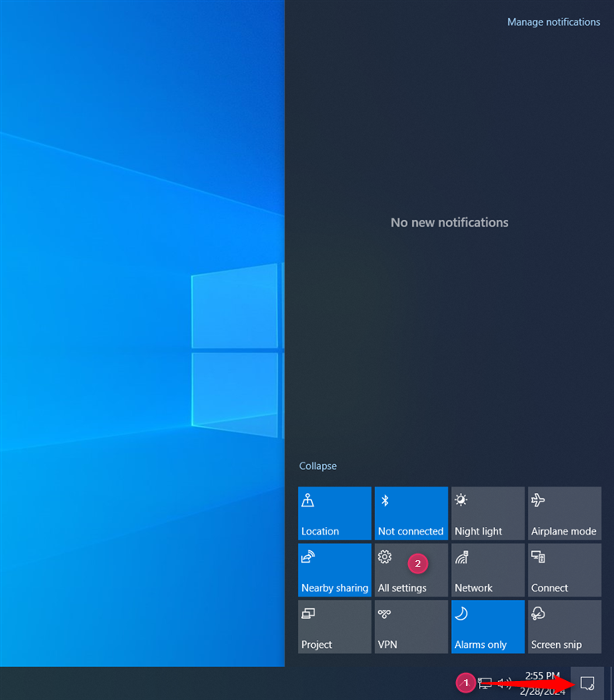
Task: Open the taskbar clock showing 2:55 PM
Action: (542, 683)
